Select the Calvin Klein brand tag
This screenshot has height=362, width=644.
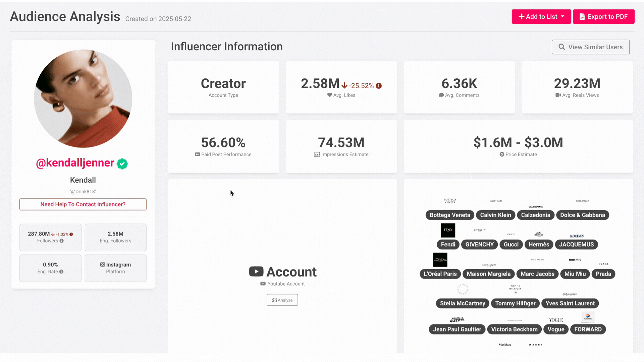click(495, 215)
